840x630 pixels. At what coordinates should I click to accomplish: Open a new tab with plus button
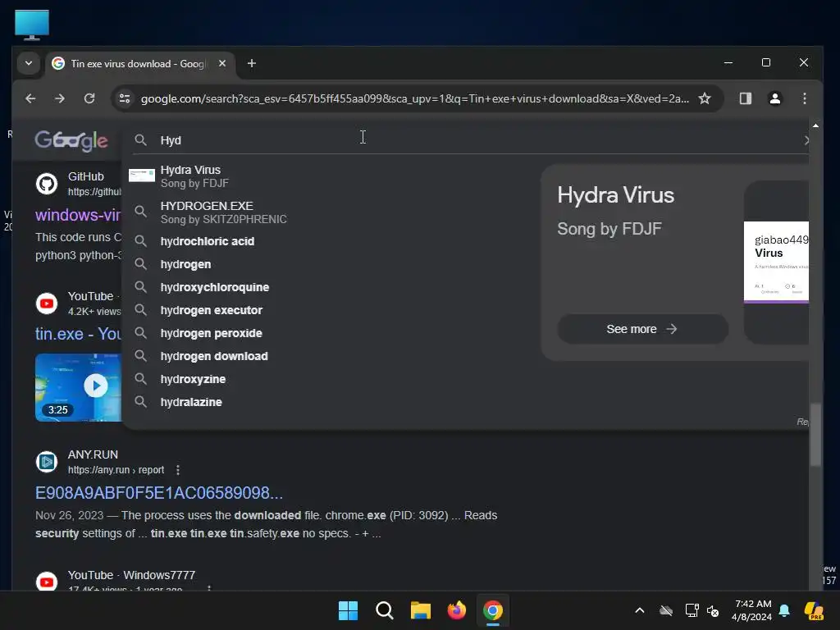pyautogui.click(x=251, y=63)
